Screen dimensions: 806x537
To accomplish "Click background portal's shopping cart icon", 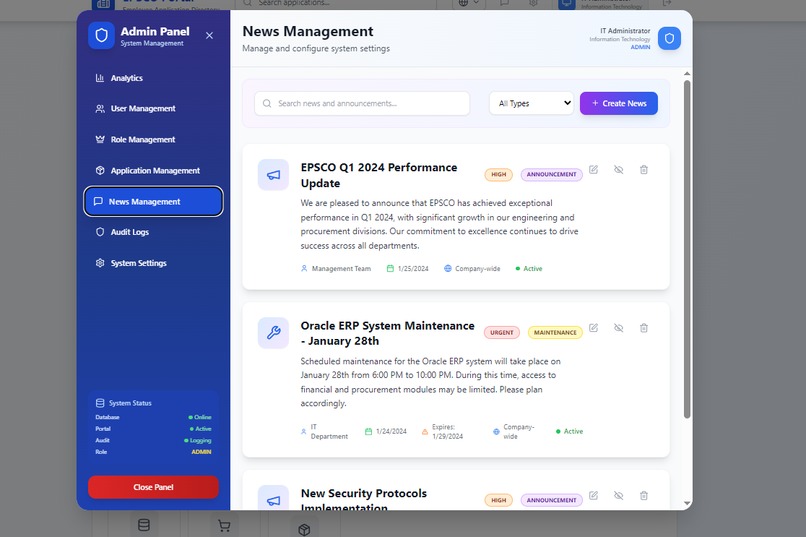I will click(x=224, y=526).
